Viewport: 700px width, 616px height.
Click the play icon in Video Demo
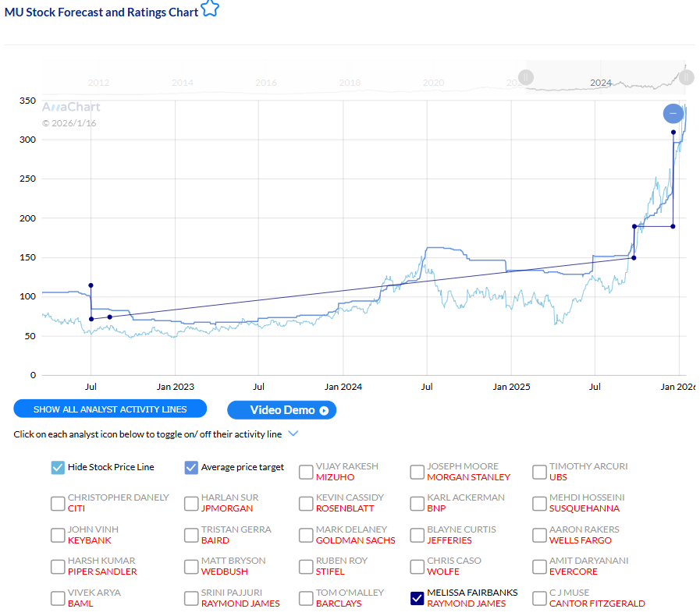pos(323,410)
